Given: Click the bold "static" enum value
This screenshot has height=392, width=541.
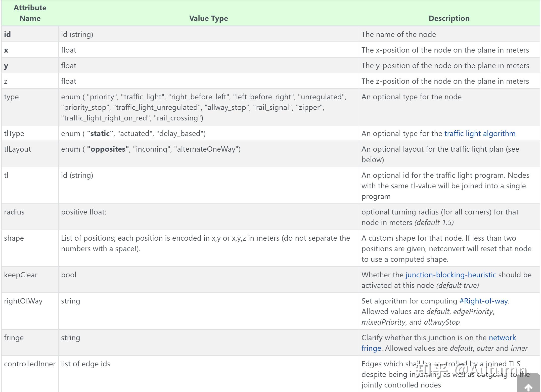Looking at the screenshot, I should (x=100, y=134).
